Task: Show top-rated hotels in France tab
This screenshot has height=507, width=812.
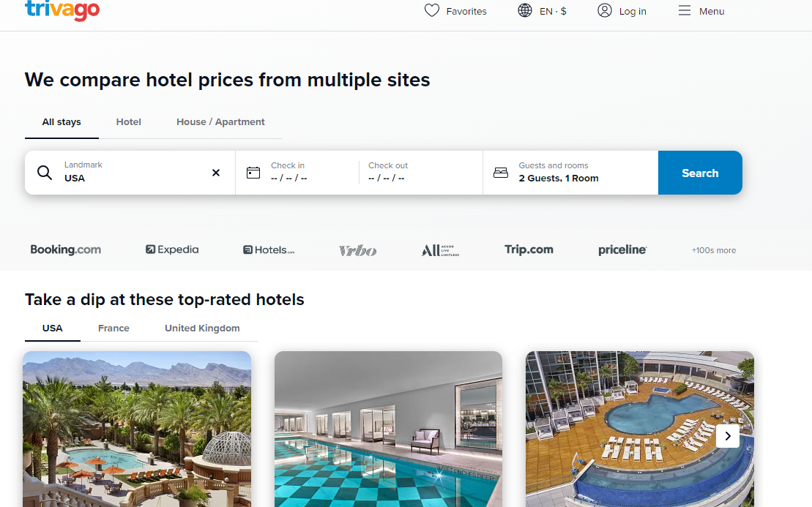Action: coord(113,328)
